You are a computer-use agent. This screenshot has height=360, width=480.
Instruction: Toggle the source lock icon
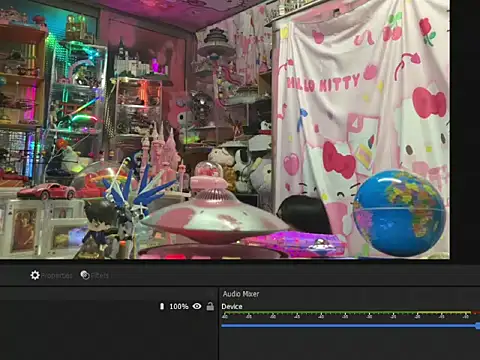[x=210, y=306]
